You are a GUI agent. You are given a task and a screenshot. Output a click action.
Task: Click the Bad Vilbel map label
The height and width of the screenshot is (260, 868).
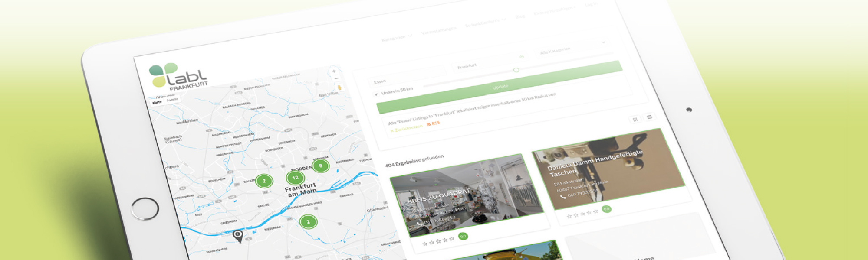point(329,94)
